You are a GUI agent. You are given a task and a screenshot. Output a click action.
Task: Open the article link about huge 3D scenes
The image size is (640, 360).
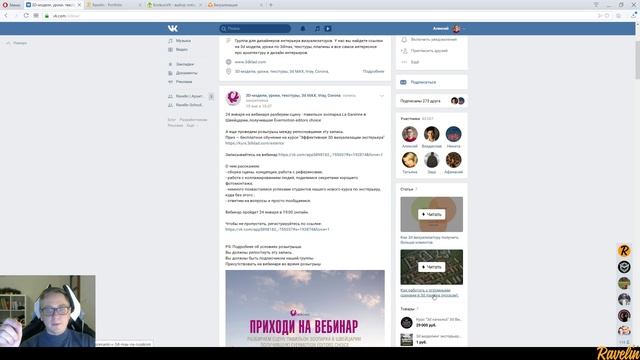coord(429,293)
